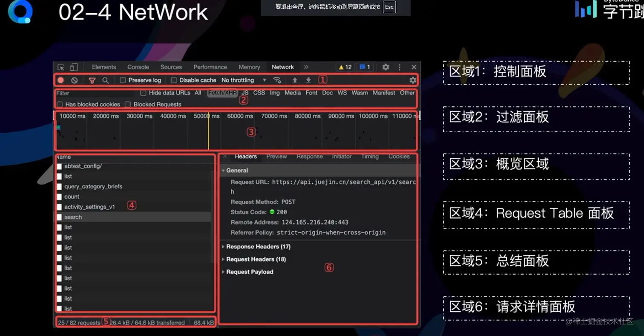Open the Response tab
The image size is (644, 336).
(x=310, y=157)
